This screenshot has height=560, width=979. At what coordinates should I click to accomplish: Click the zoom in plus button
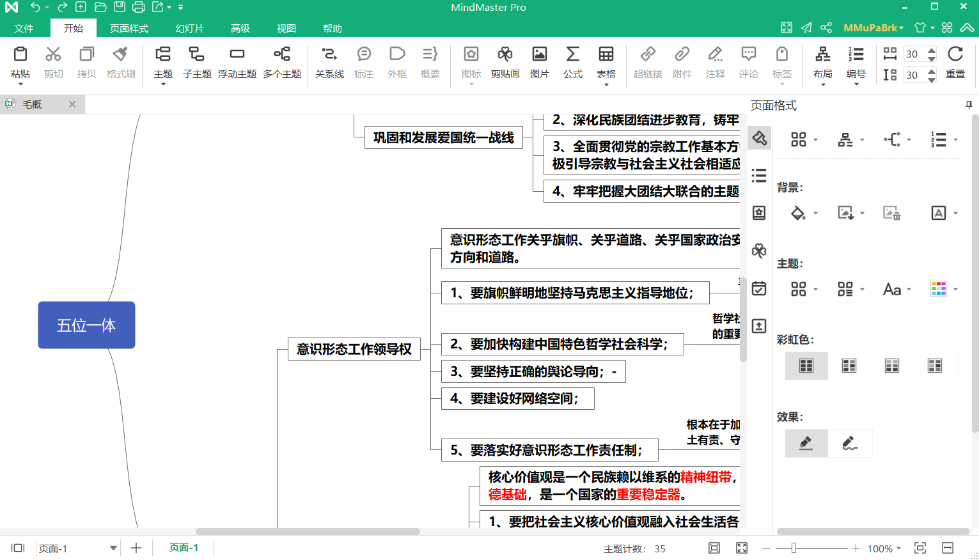click(856, 548)
